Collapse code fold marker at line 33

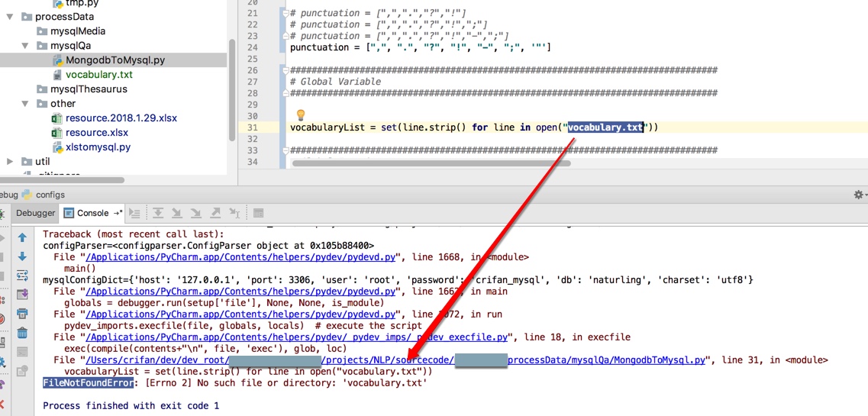pyautogui.click(x=285, y=150)
